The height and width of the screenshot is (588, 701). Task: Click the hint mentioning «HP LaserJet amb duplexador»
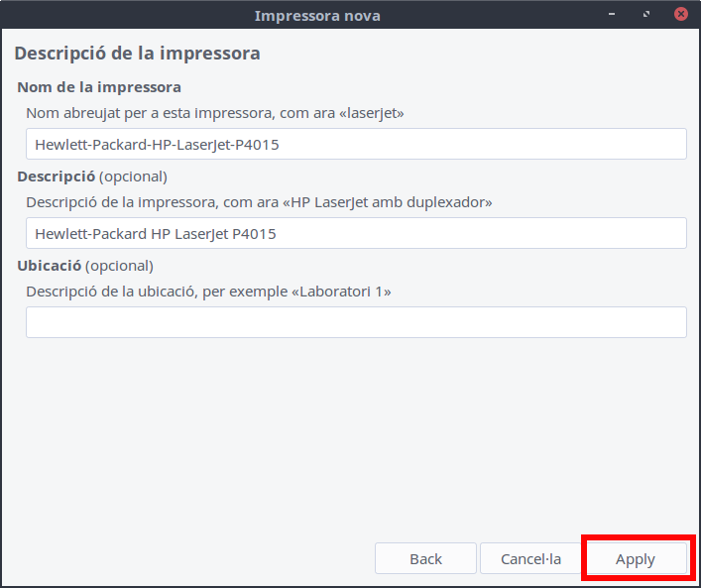pyautogui.click(x=259, y=202)
